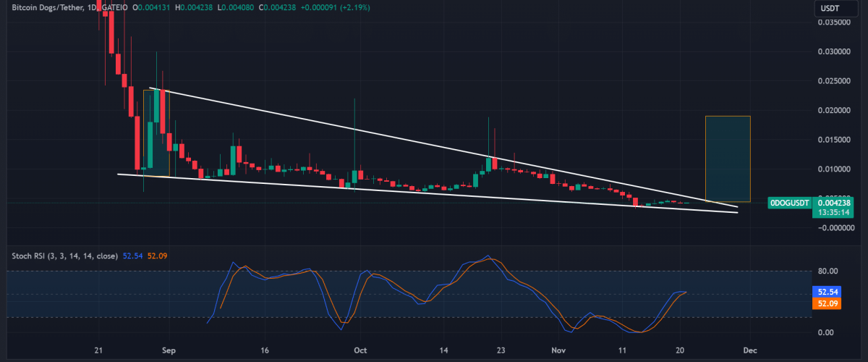Click the Oct label on time axis
868x362 pixels.
[359, 350]
